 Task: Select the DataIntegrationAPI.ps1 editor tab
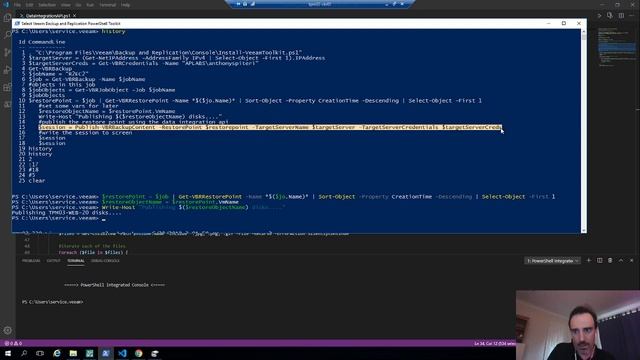48,16
